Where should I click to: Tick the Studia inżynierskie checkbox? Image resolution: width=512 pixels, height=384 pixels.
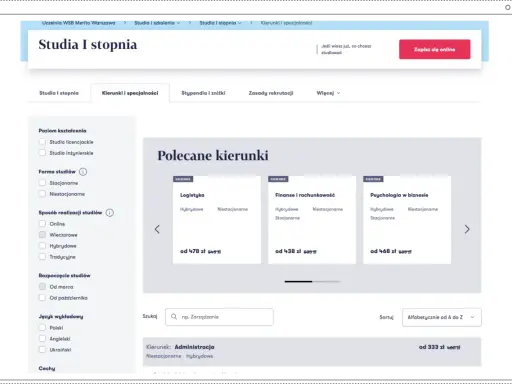tap(42, 153)
